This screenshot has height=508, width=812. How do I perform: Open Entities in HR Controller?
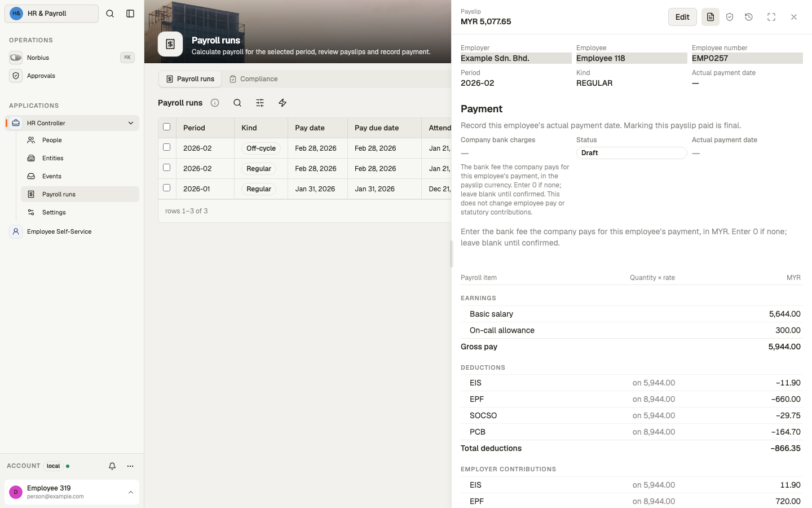tap(80, 158)
